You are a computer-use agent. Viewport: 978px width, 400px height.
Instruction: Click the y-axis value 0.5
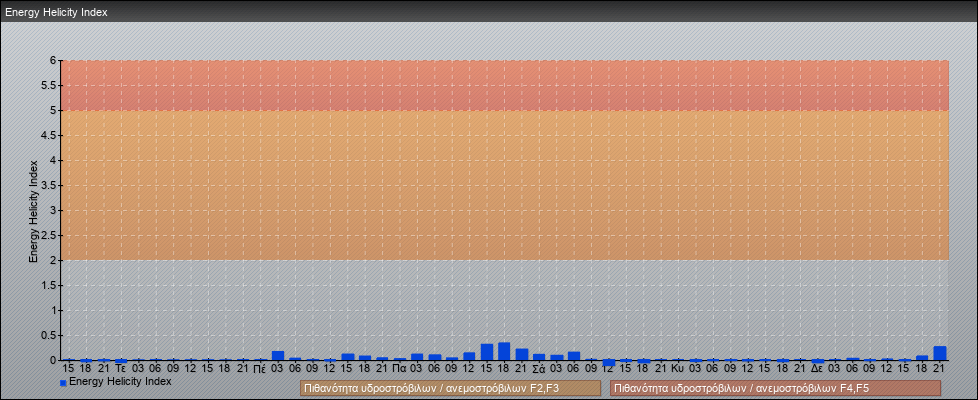(49, 335)
